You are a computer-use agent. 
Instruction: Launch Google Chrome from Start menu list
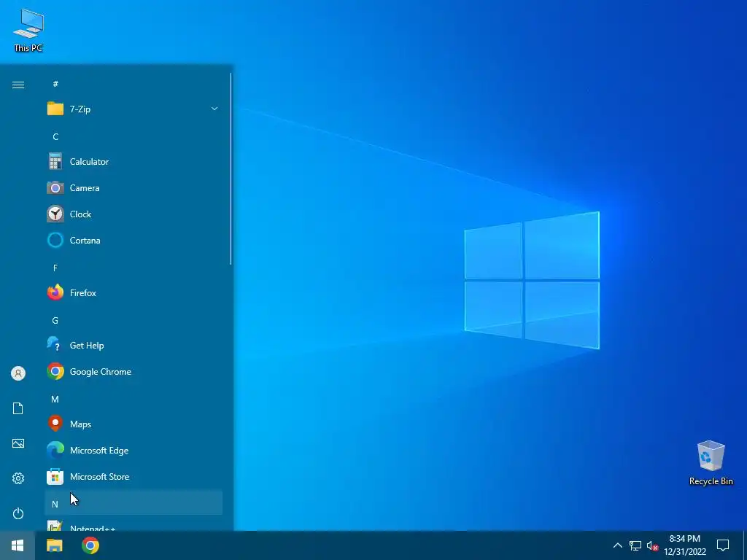pyautogui.click(x=133, y=371)
